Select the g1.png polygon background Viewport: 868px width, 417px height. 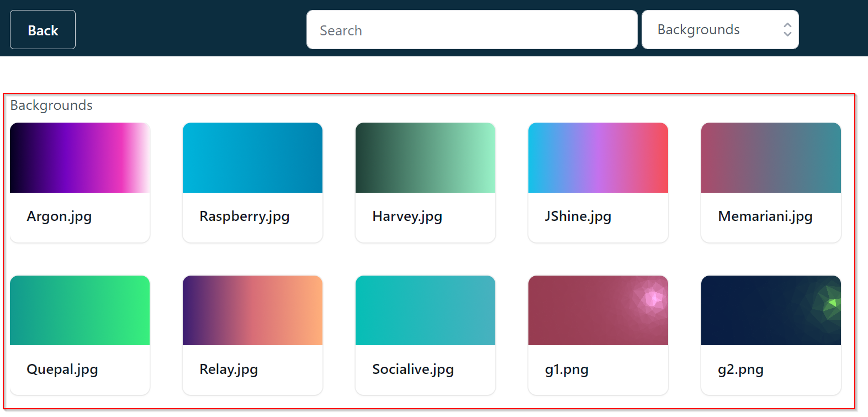[598, 310]
